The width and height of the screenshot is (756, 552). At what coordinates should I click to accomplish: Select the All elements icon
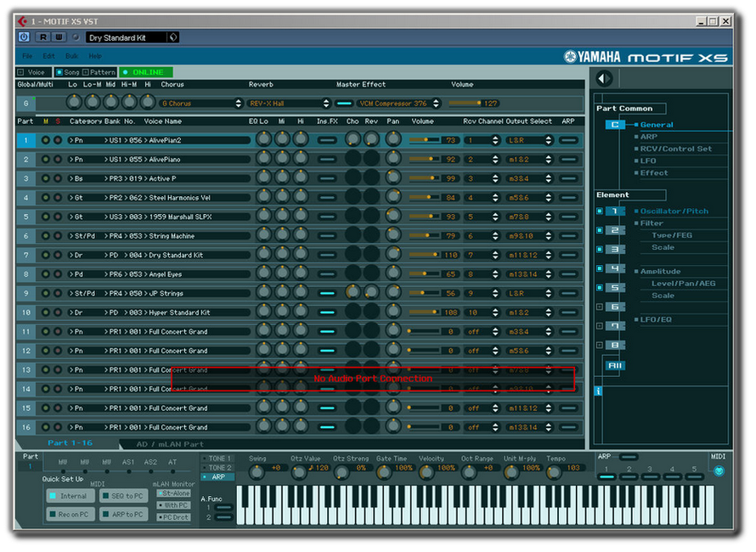(613, 365)
